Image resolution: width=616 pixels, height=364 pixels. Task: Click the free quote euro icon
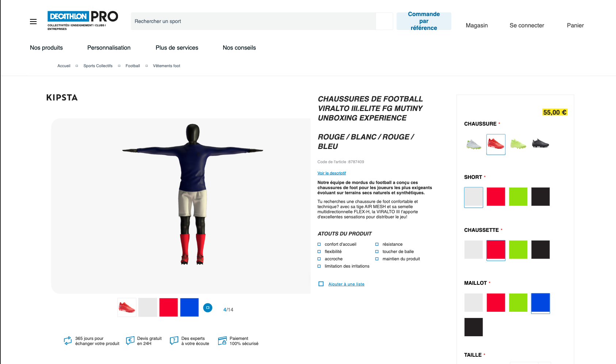click(x=130, y=341)
